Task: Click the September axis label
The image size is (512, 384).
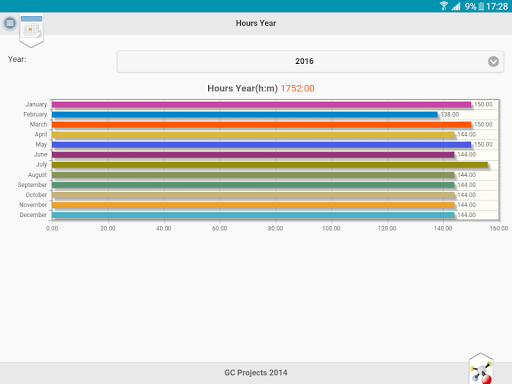Action: click(32, 185)
